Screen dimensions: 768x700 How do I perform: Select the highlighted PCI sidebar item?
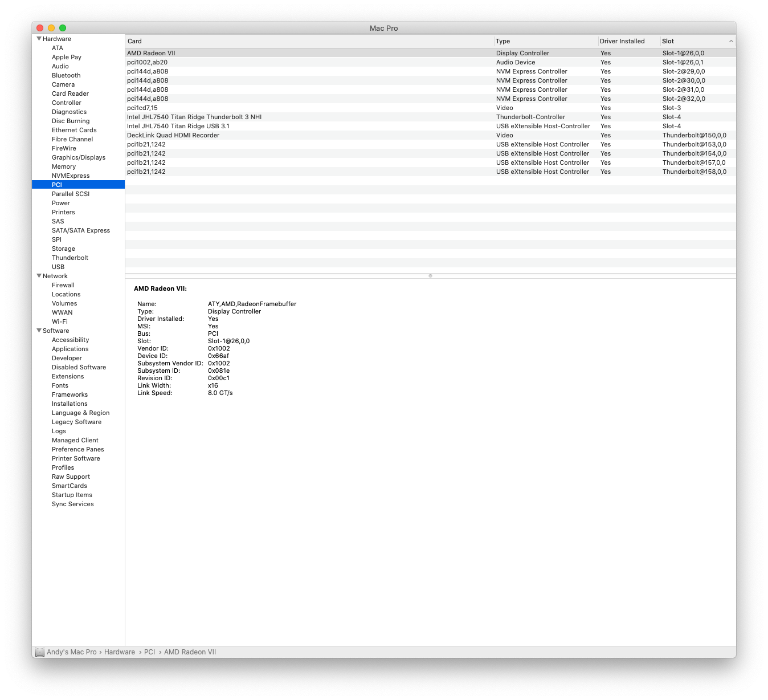(x=78, y=185)
